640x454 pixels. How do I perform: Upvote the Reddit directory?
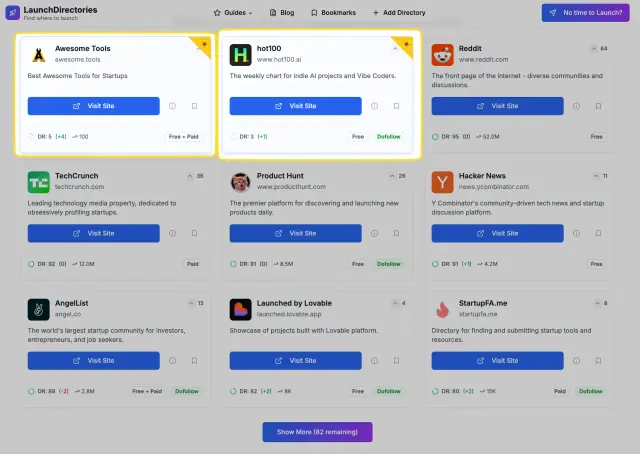(594, 49)
